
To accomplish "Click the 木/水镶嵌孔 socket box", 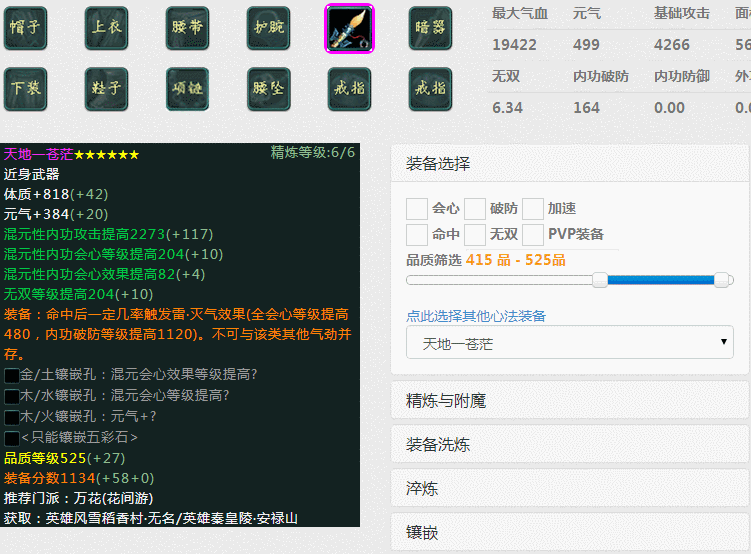I will (x=11, y=396).
